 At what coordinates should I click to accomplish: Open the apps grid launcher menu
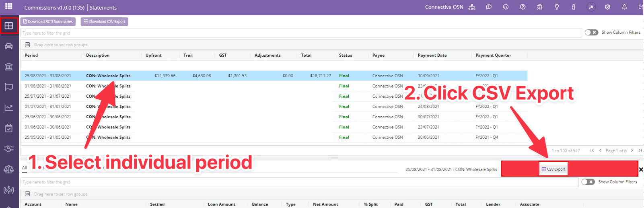point(8,6)
